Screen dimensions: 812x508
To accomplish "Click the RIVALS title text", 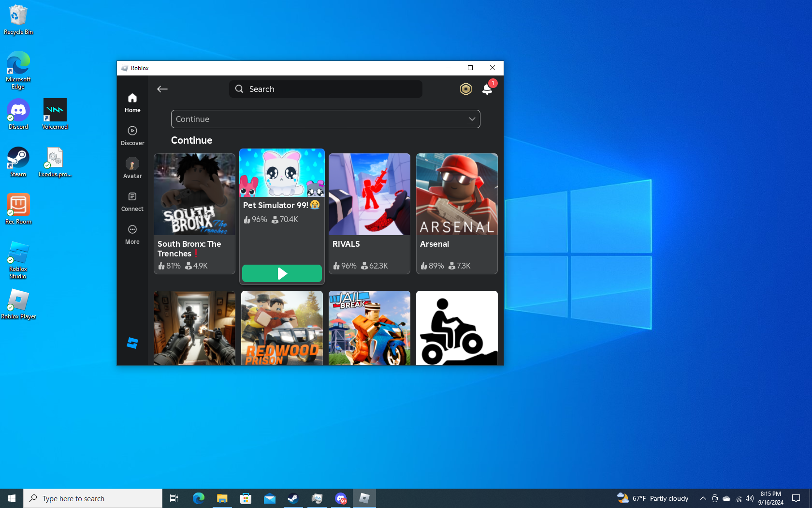I will [x=346, y=244].
